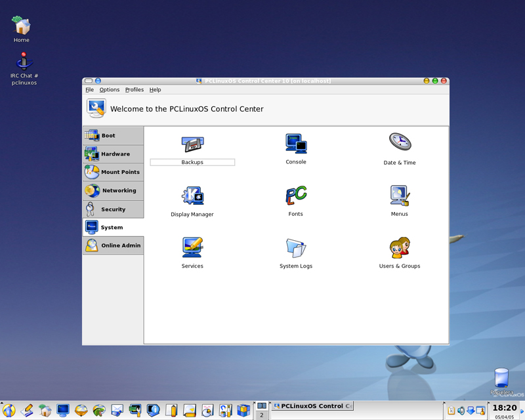Click the home folder launcher in the panel
Image resolution: width=525 pixels, height=420 pixels.
click(x=45, y=410)
